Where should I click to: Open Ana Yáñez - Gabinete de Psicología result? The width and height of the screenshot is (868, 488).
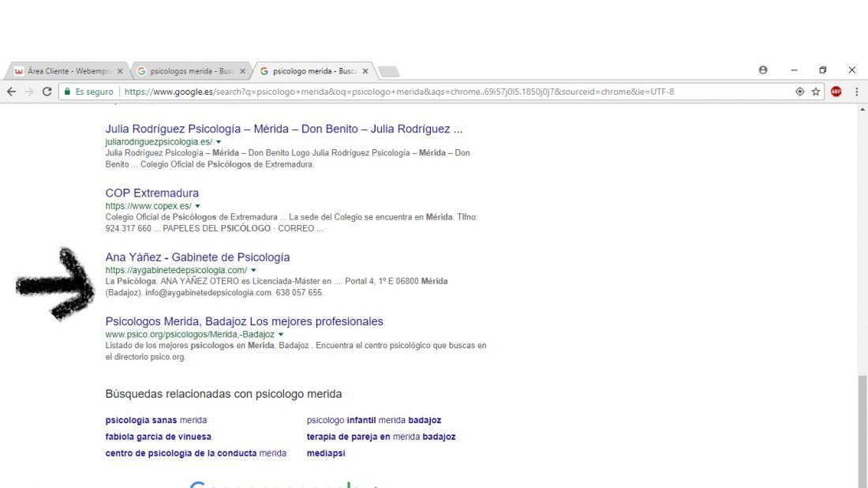pos(197,257)
